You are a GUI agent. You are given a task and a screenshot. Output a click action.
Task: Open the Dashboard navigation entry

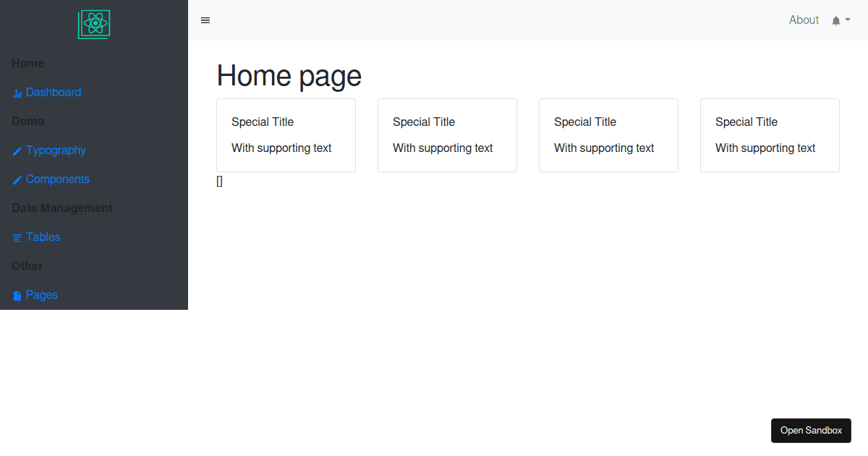pos(54,92)
